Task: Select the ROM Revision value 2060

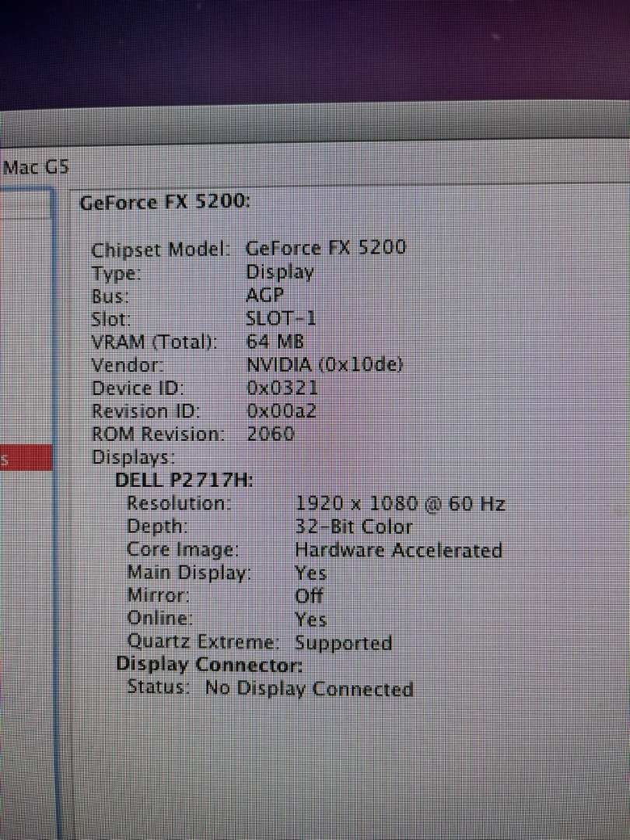Action: 271,434
